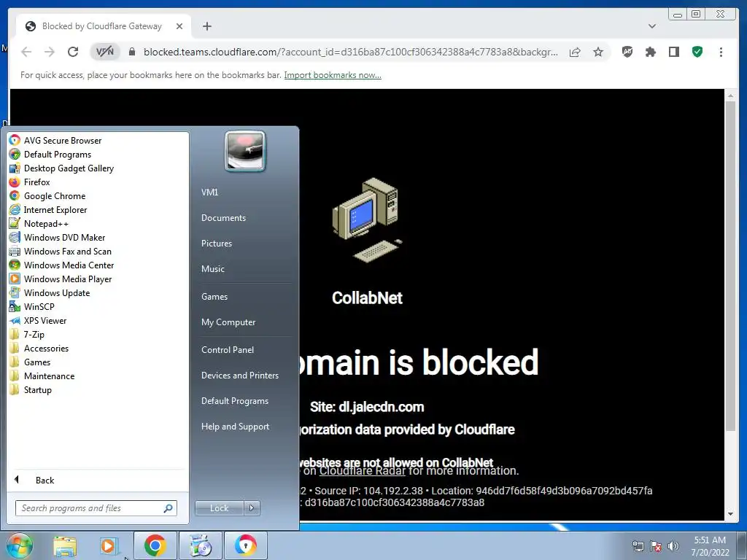This screenshot has width=747, height=560.
Task: Open the side panel icon
Action: point(673,52)
